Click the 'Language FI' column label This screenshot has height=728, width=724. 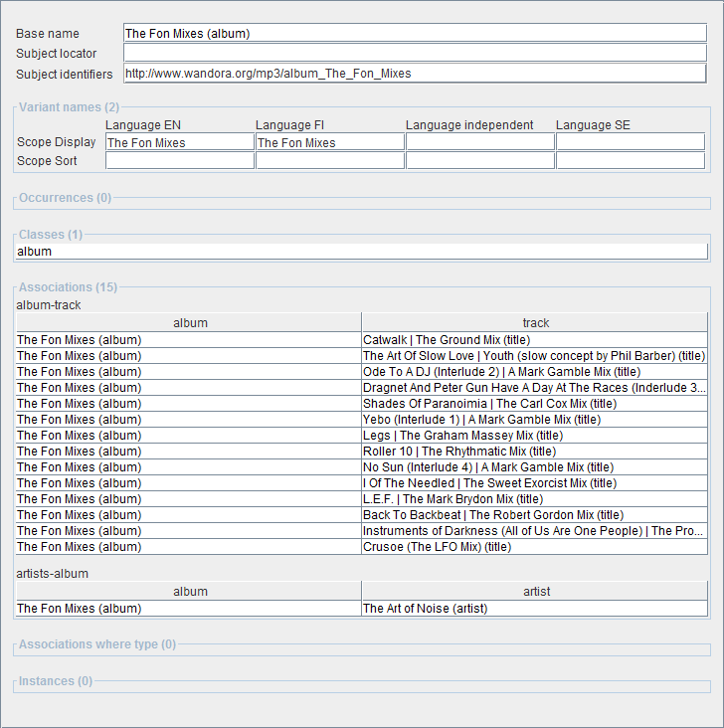pyautogui.click(x=289, y=125)
